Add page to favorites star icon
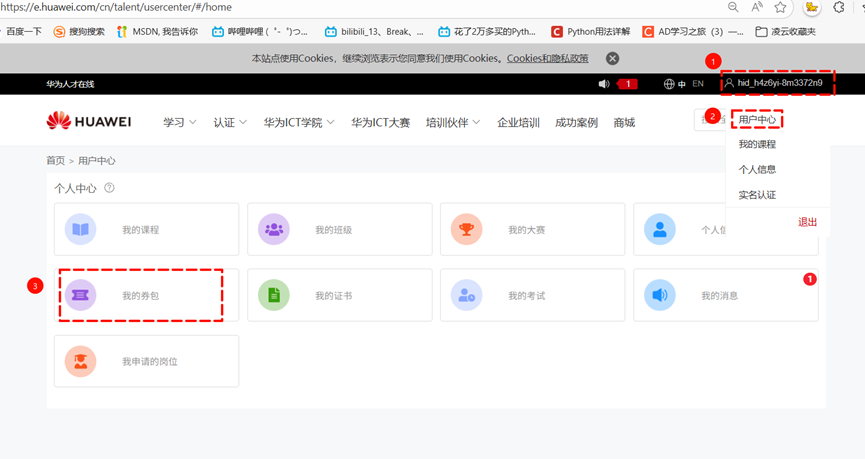Screen dimensions: 865x459 pyautogui.click(x=780, y=7)
